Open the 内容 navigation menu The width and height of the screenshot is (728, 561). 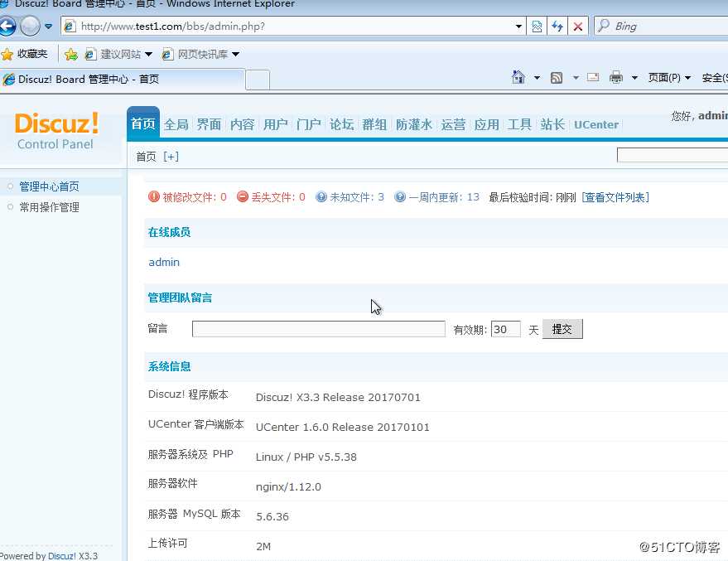coord(243,124)
